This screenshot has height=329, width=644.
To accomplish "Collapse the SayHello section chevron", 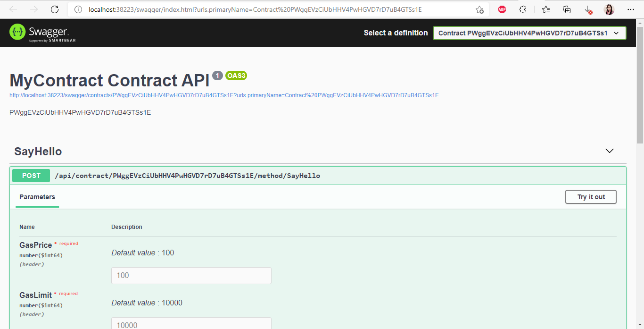I will [609, 151].
